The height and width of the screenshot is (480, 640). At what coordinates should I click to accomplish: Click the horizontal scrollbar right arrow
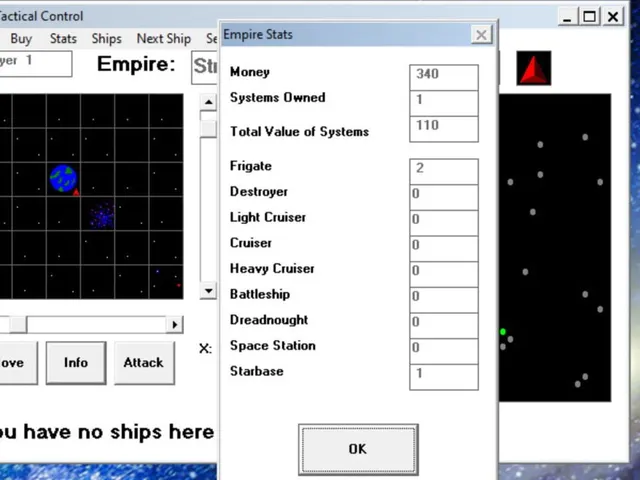175,325
